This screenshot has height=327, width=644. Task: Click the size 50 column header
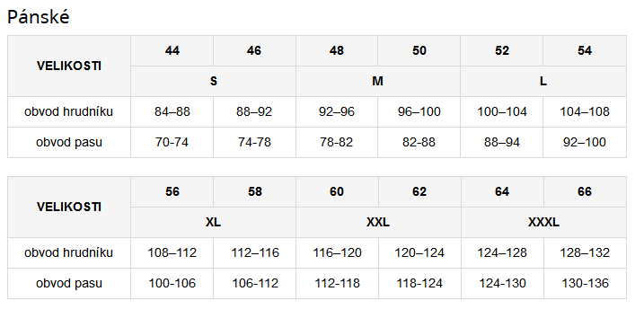coord(419,50)
